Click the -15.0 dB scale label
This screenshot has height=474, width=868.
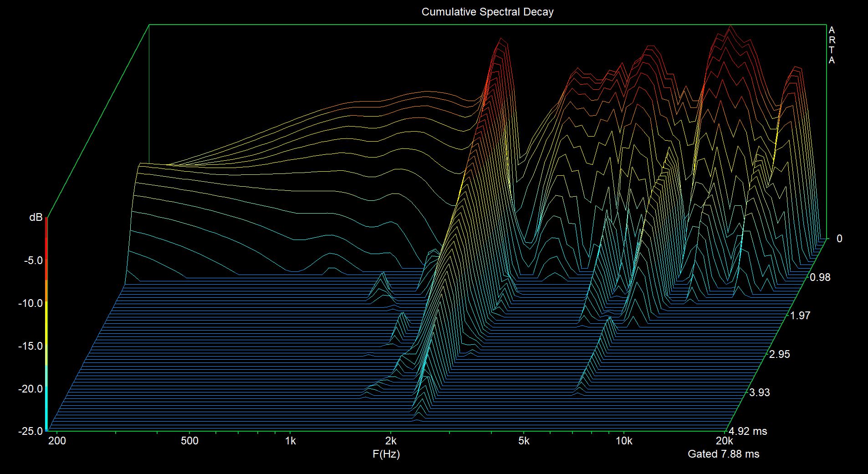(x=31, y=346)
